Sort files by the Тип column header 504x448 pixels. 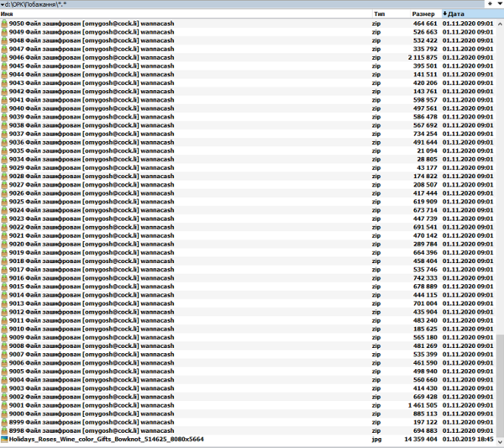391,13
